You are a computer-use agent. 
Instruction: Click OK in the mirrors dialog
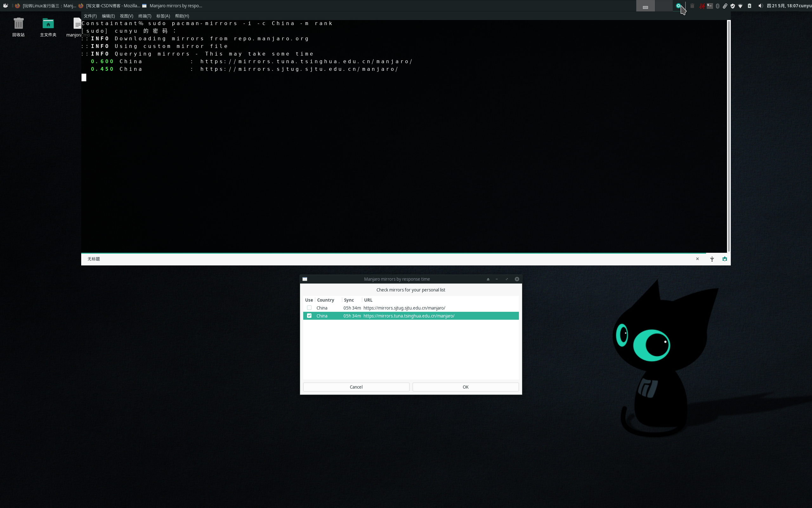tap(465, 387)
